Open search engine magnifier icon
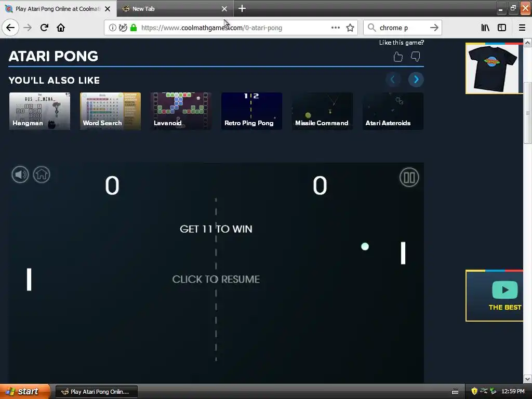Viewport: 532px width, 399px height. coord(372,28)
